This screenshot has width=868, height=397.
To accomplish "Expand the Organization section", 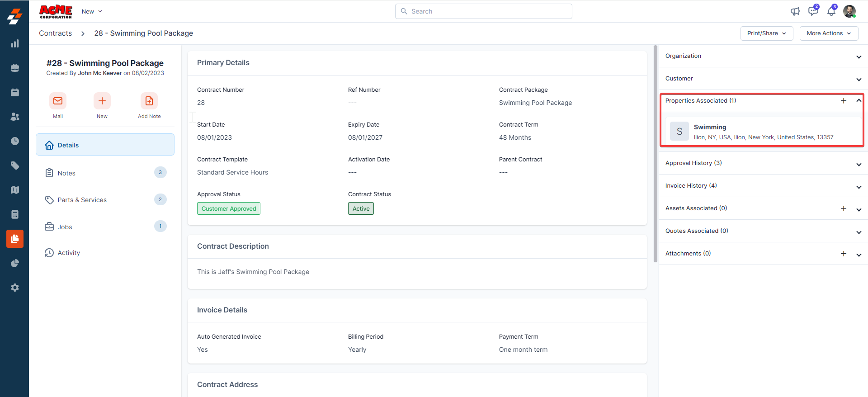I will pyautogui.click(x=859, y=57).
